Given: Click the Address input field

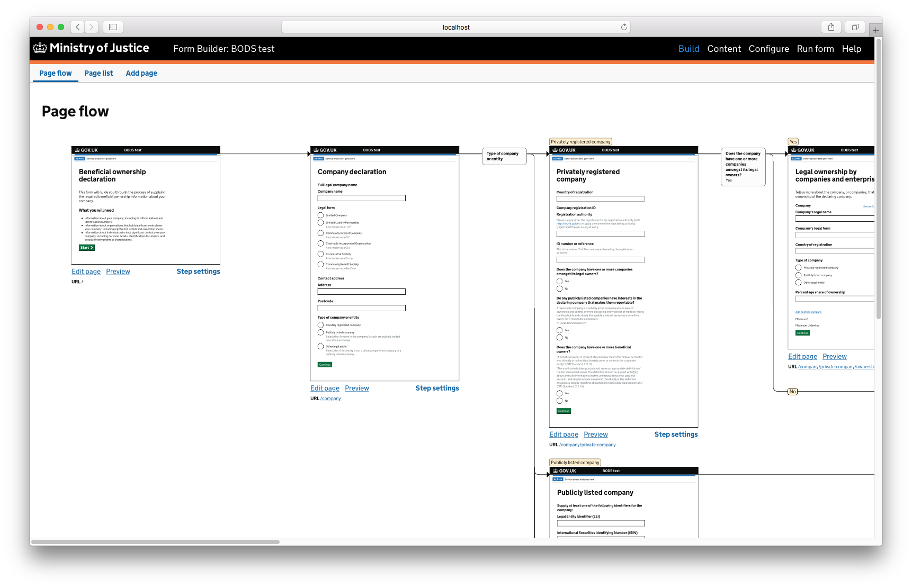Looking at the screenshot, I should 361,292.
